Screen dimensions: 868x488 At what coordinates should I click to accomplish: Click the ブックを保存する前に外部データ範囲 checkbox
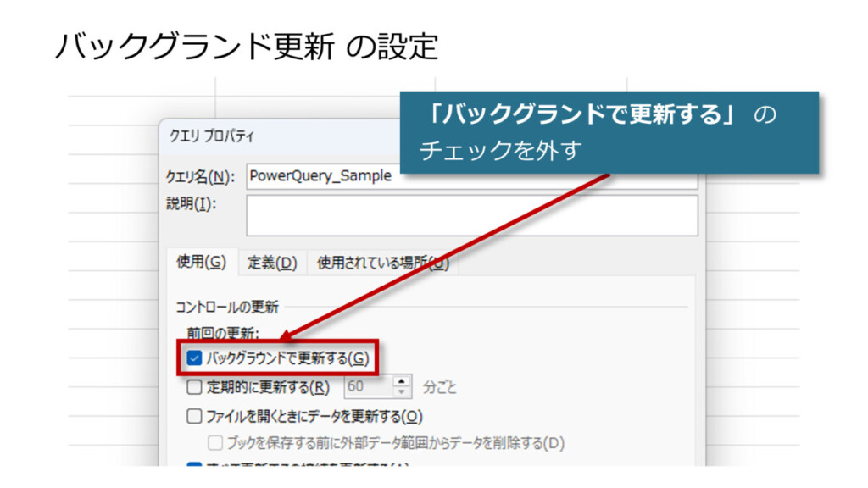coord(215,442)
